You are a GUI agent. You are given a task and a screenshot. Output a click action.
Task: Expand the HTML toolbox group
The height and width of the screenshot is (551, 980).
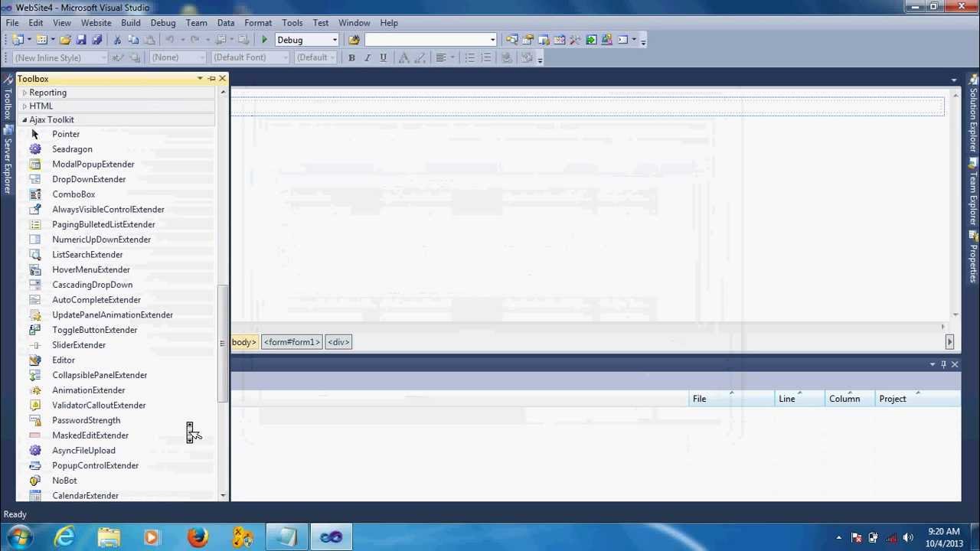coord(24,106)
